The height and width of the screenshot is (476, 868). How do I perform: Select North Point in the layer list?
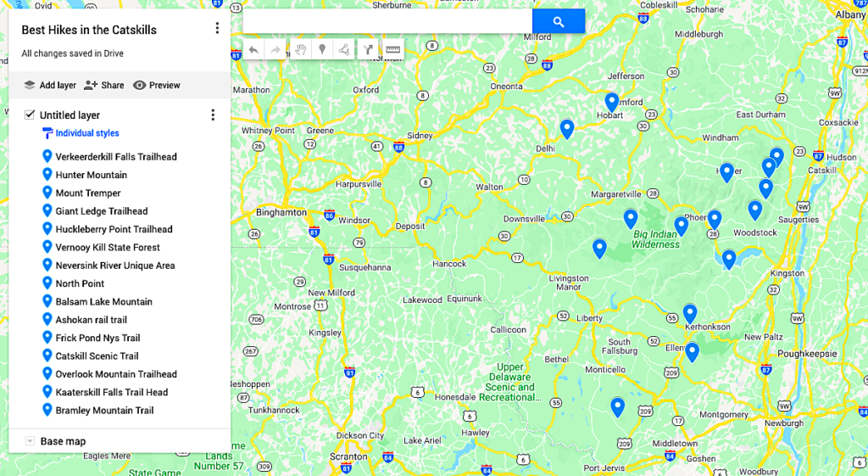click(80, 283)
